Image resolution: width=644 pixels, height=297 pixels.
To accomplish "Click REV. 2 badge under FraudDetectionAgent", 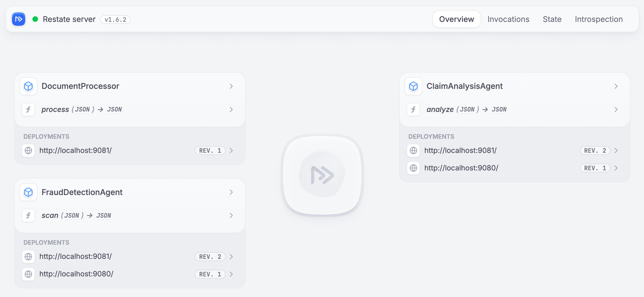I will (210, 256).
